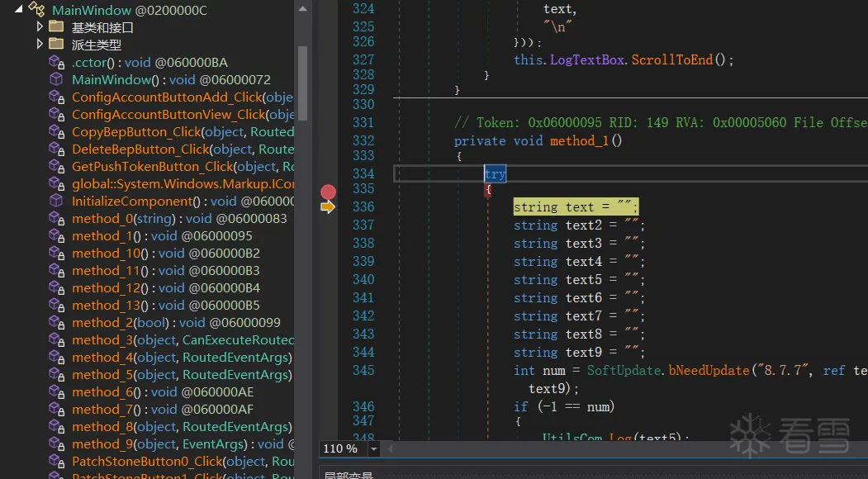Click the GetPushTokenButton_Click method icon
The width and height of the screenshot is (868, 479).
click(x=56, y=166)
